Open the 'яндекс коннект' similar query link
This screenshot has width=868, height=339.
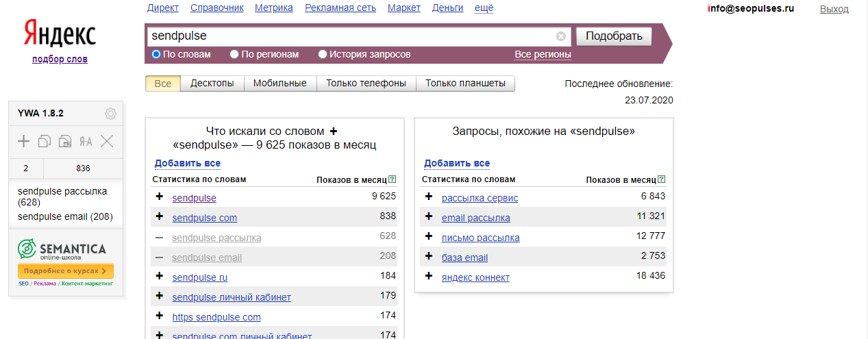click(475, 277)
